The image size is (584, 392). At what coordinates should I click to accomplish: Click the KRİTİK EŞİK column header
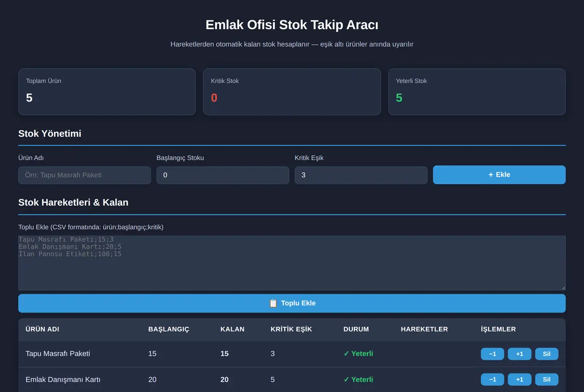(292, 329)
